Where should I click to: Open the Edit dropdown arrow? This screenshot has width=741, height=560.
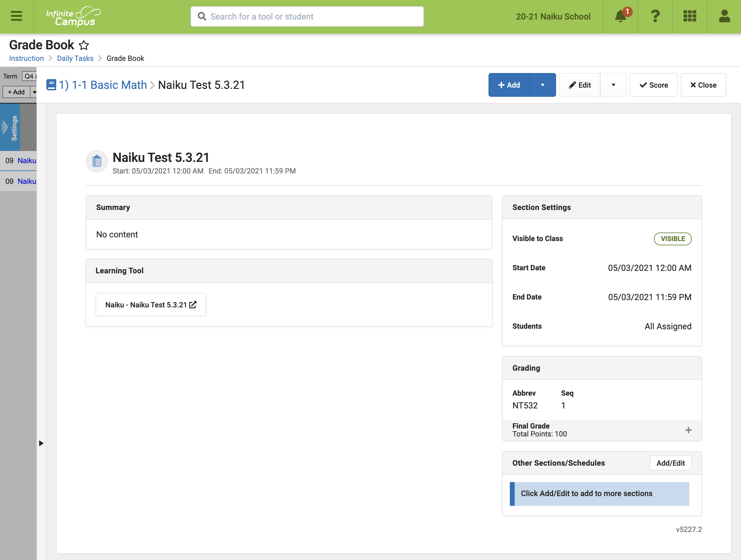(x=613, y=85)
